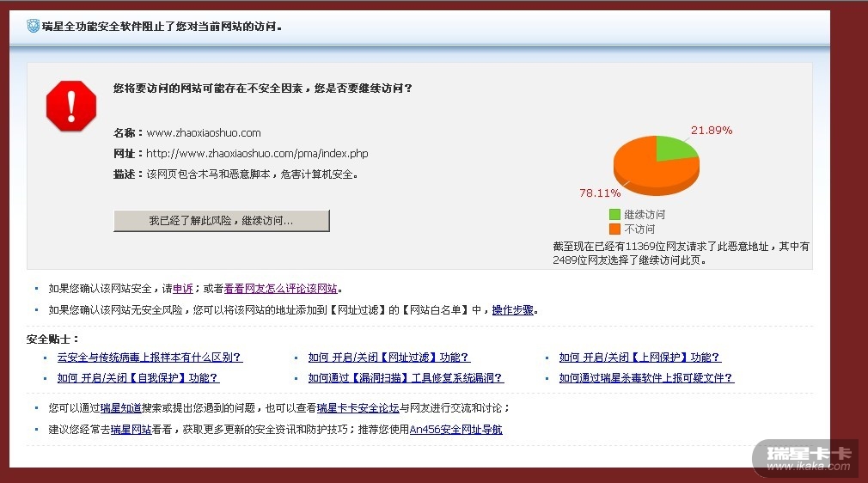Open the 瑞星知道 link
Viewport: 868px width, 483px height.
click(x=120, y=408)
